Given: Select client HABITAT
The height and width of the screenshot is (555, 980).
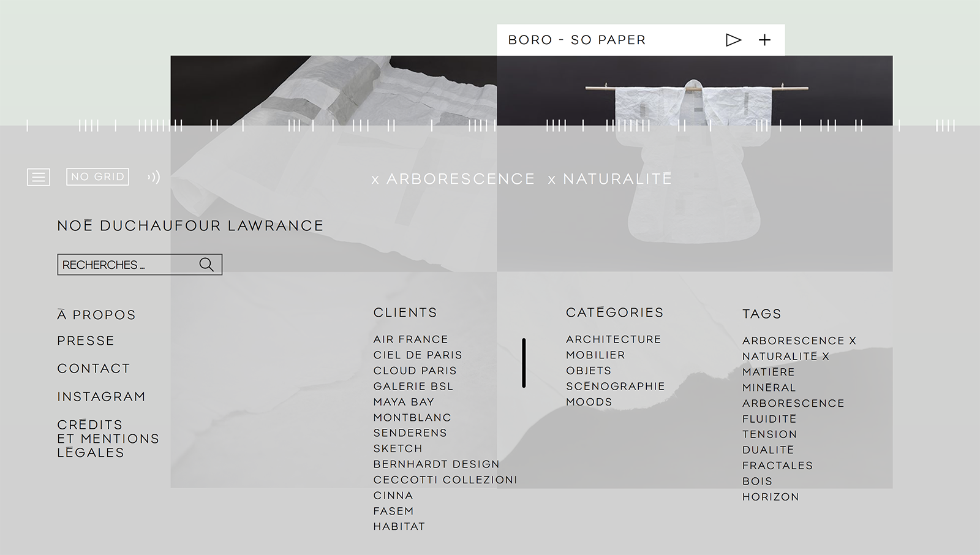Looking at the screenshot, I should tap(399, 526).
